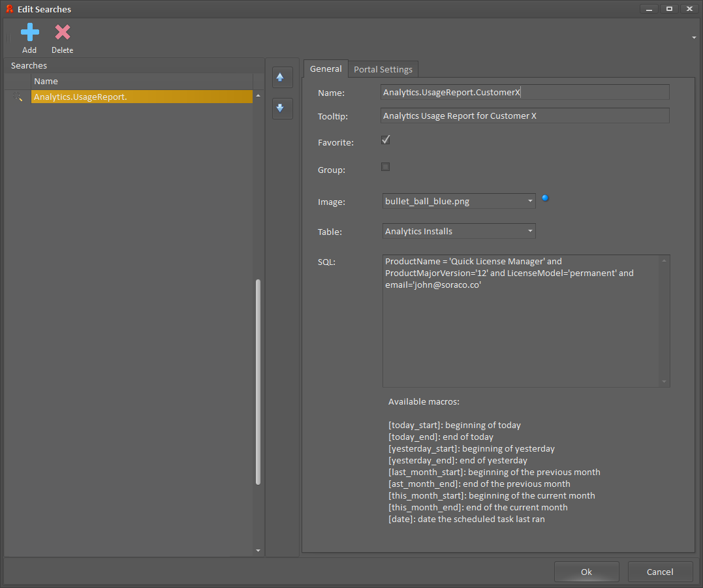Image resolution: width=703 pixels, height=588 pixels.
Task: Click the blue ball image preview icon
Action: click(x=545, y=198)
